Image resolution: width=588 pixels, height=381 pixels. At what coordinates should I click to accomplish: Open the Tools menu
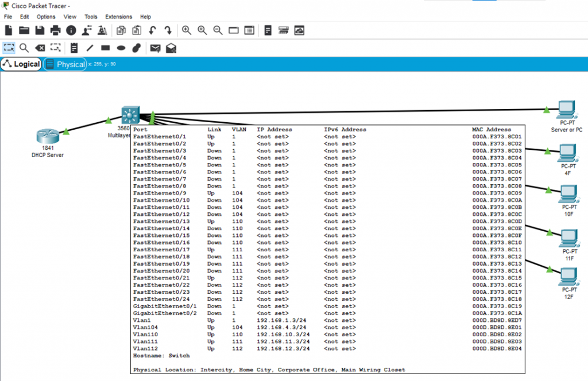91,17
